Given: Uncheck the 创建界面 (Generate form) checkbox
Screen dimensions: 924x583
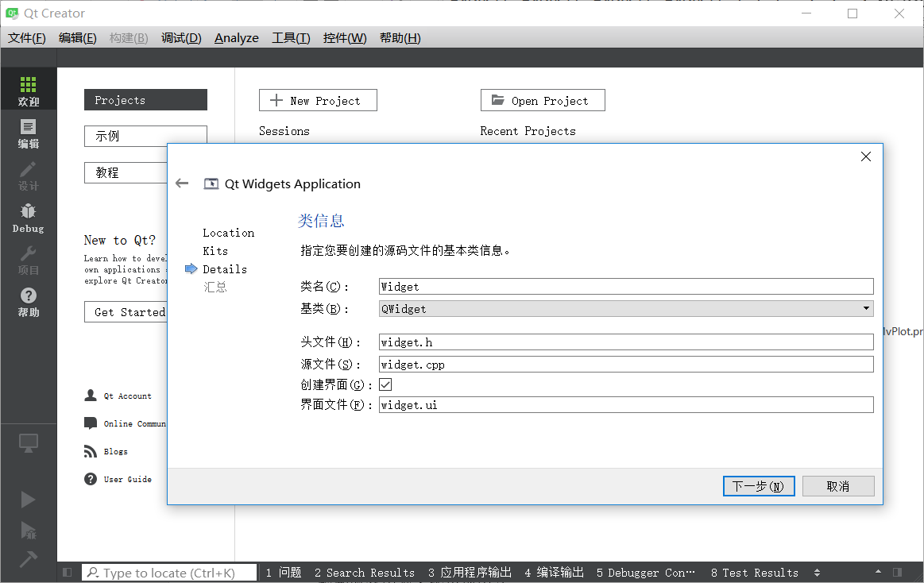Looking at the screenshot, I should tap(385, 384).
